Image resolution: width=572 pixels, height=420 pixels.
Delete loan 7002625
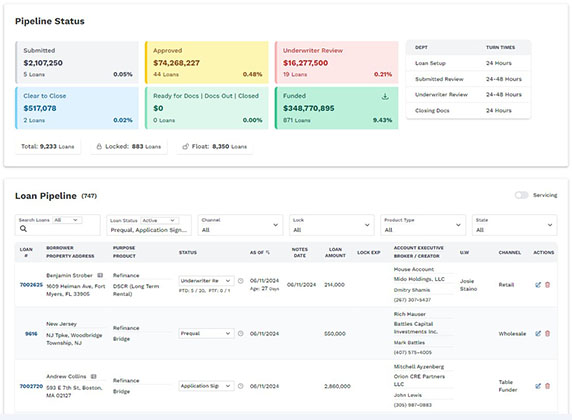(x=547, y=285)
